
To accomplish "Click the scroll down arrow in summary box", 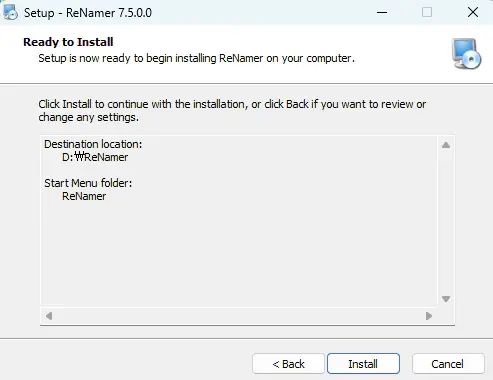I will [x=446, y=299].
